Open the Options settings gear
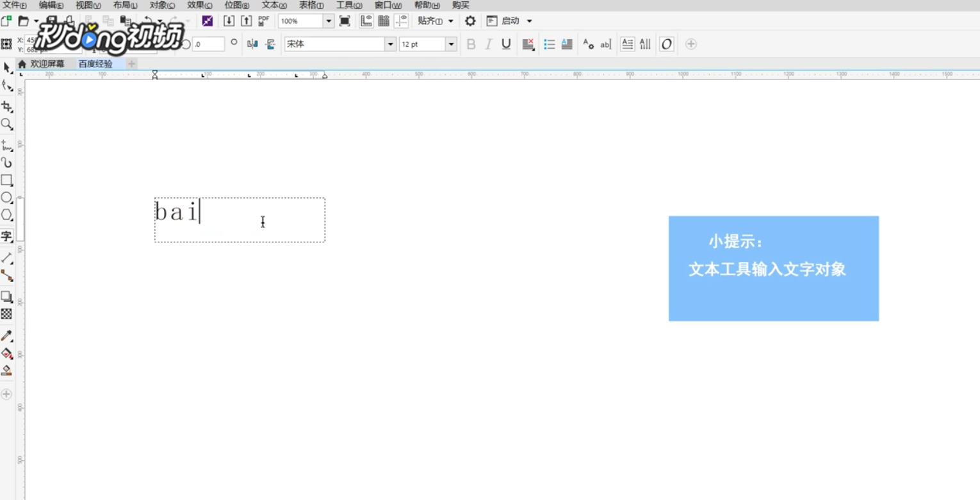Viewport: 980px width, 500px height. click(x=470, y=21)
